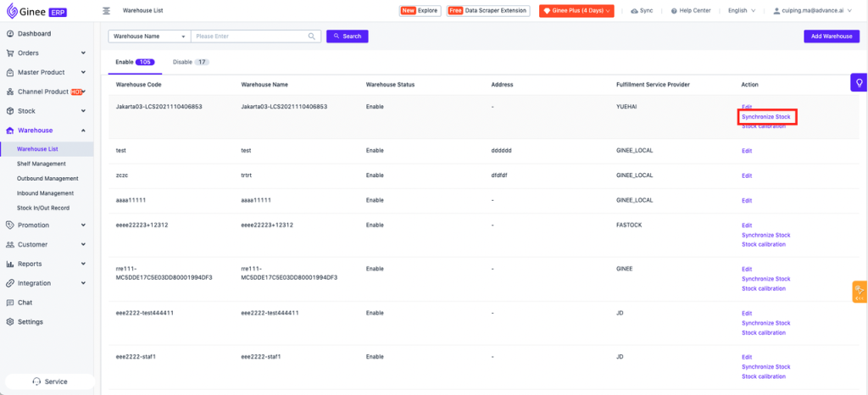Click the sidebar collapse hamburger icon
The image size is (868, 395).
click(106, 11)
